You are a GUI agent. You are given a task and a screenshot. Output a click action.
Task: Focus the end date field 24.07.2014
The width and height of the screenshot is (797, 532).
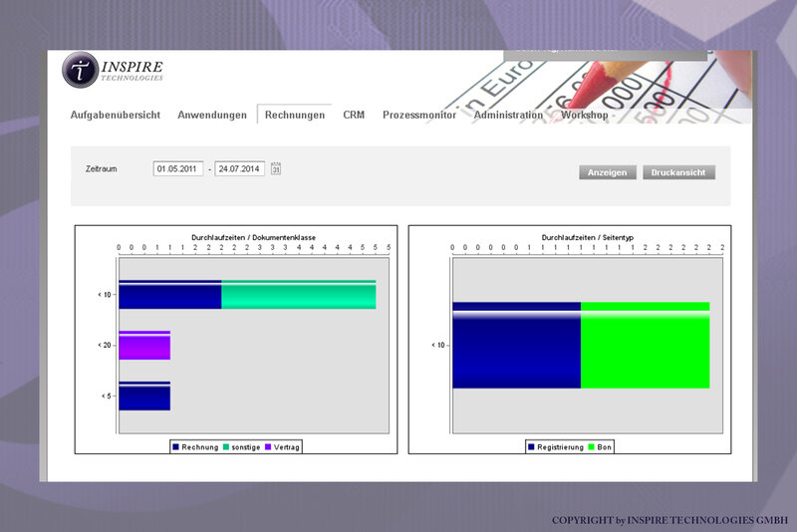coord(239,168)
